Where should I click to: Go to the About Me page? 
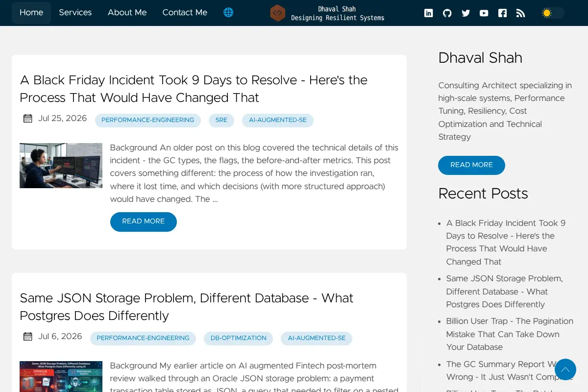point(127,13)
